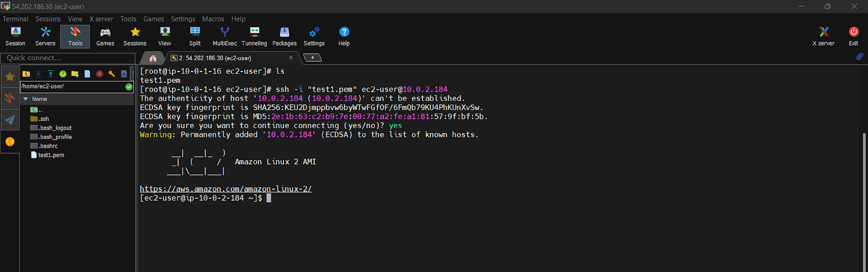This screenshot has height=272, width=868.
Task: Click the paperclip attach icon
Action: tap(860, 56)
